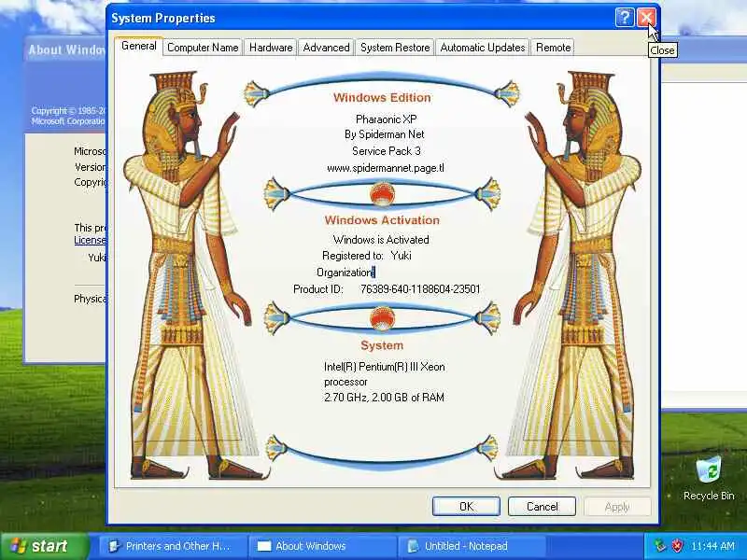Click the www.spidermannet.page.tl text
The width and height of the screenshot is (747, 560).
coord(386,168)
